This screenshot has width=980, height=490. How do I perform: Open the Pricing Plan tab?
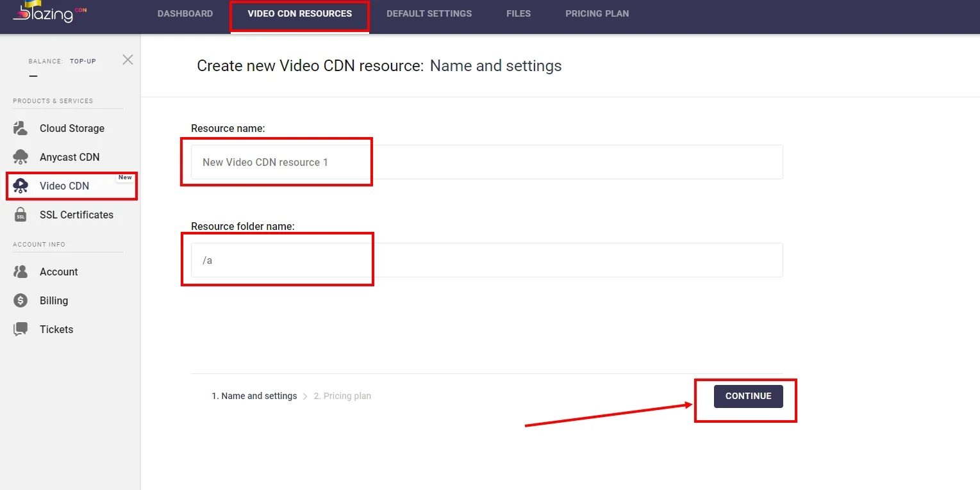click(x=597, y=13)
